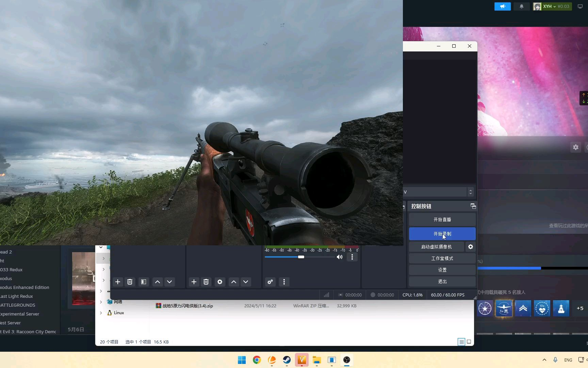Image resolution: width=588 pixels, height=368 pixels.
Task: Click the battleship achievement badge
Action: (561, 308)
